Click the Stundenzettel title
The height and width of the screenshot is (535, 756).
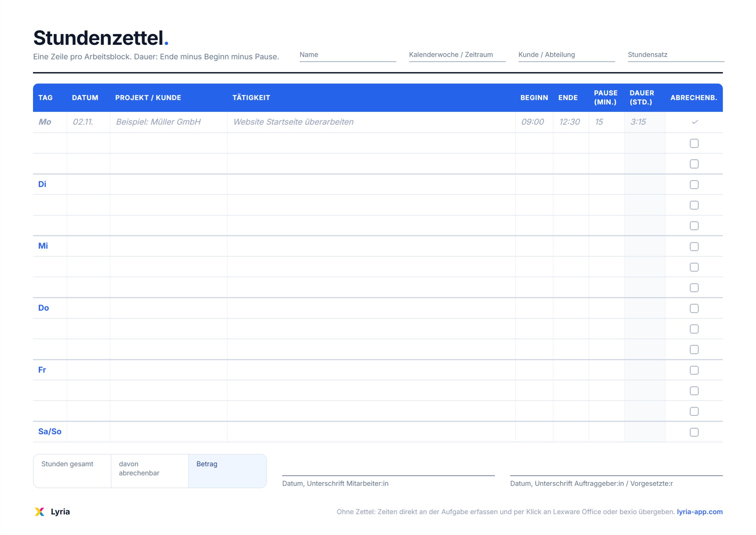(101, 38)
